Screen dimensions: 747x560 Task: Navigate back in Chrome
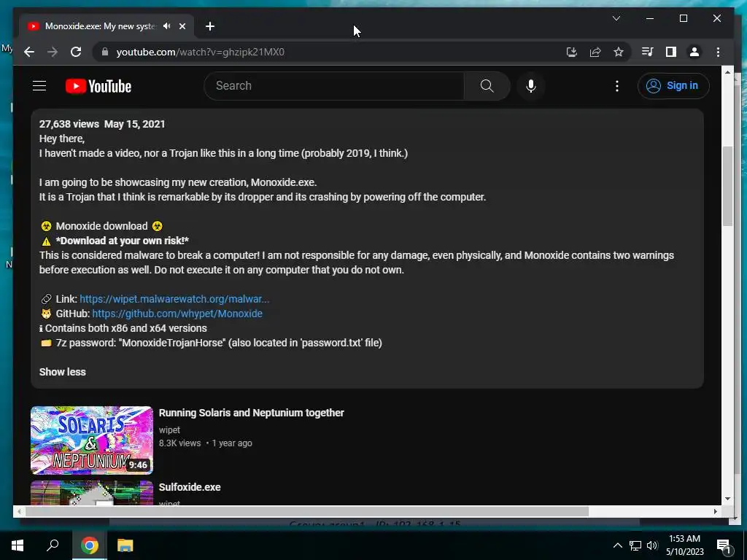point(29,52)
